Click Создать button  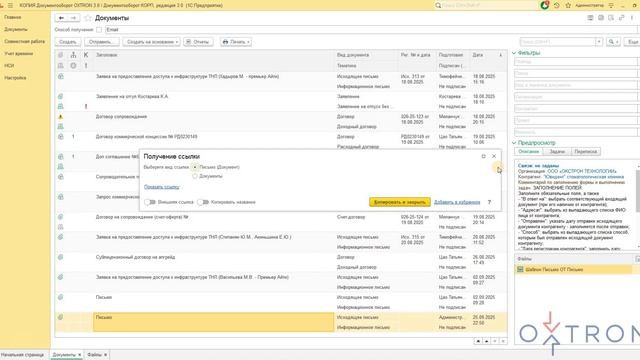point(68,42)
